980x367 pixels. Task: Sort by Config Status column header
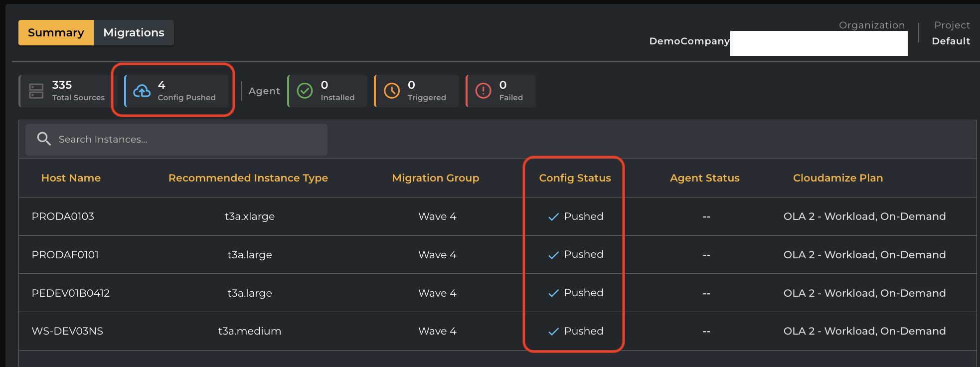click(575, 178)
